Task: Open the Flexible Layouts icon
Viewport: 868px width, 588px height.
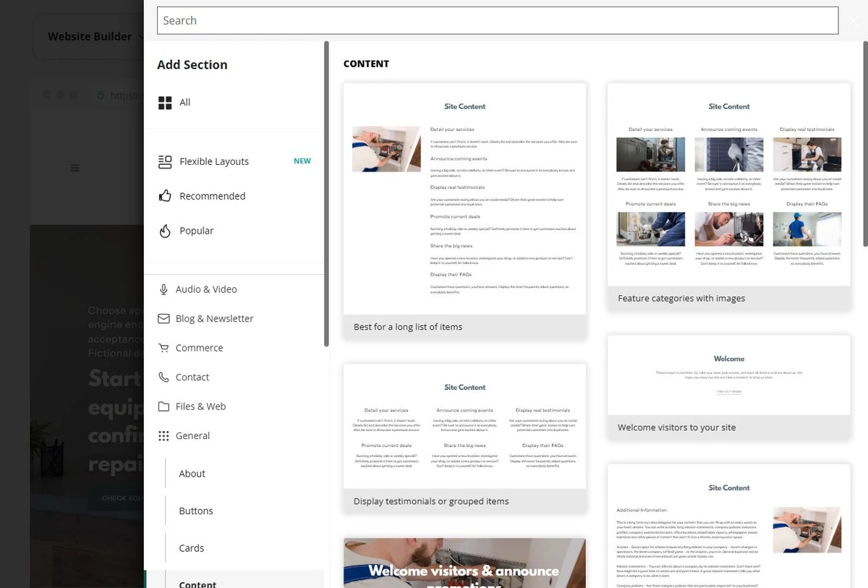Action: [165, 161]
